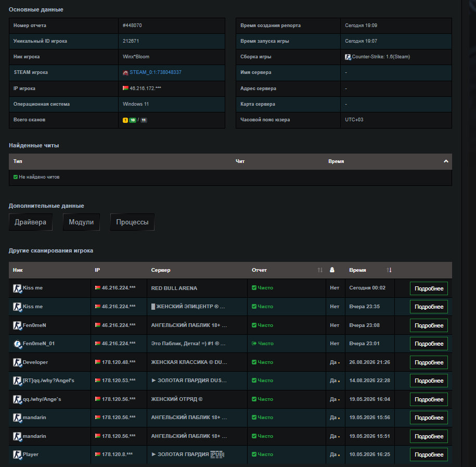
Task: Click Подробнее for the ЖЕНСКИЙ ЭПИЦЕНТР scan
Action: 429,307
